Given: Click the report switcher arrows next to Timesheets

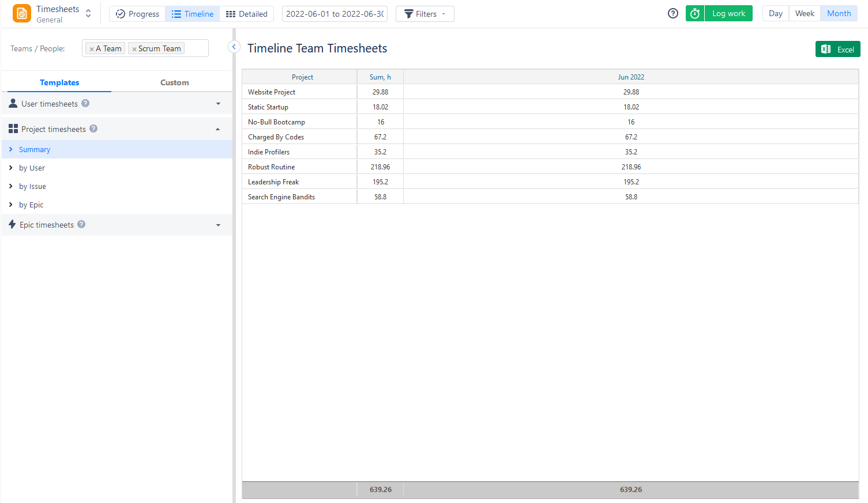Looking at the screenshot, I should pos(88,12).
